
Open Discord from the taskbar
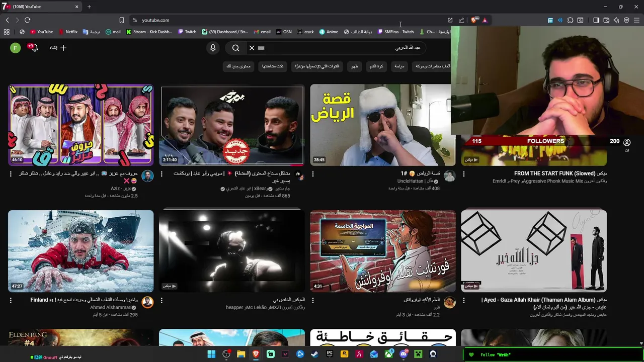click(x=404, y=354)
